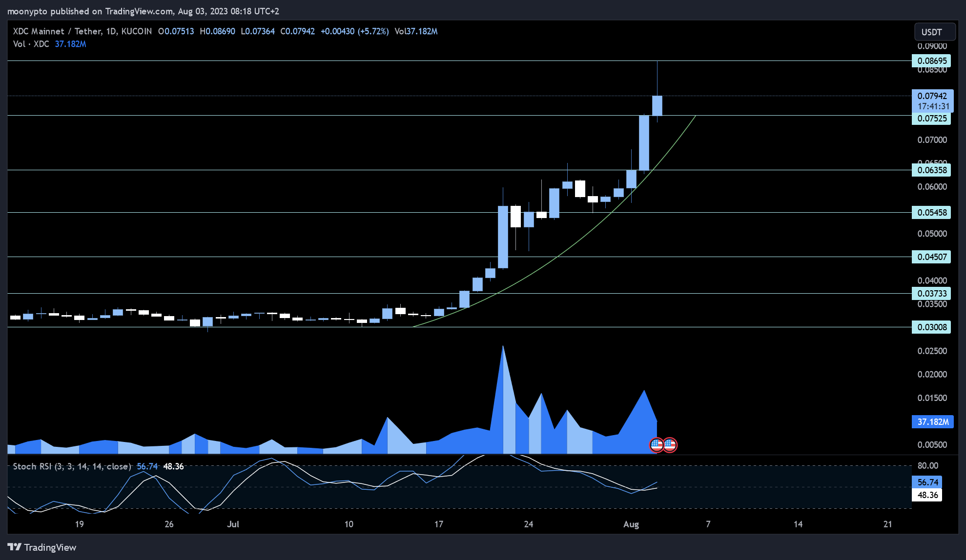Click the Aug label on time axis
966x560 pixels.
click(x=631, y=524)
